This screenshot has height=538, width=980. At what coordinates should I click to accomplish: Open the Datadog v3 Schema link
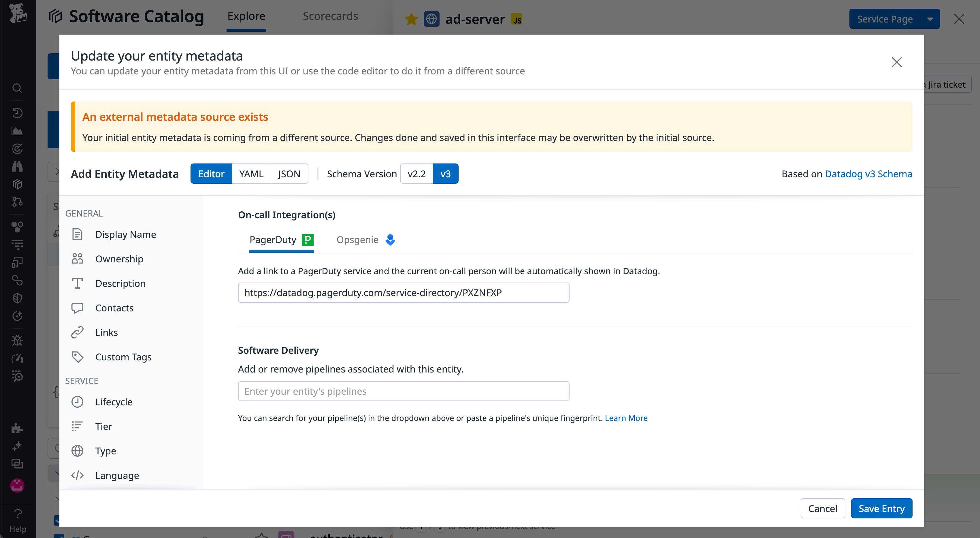pos(868,174)
